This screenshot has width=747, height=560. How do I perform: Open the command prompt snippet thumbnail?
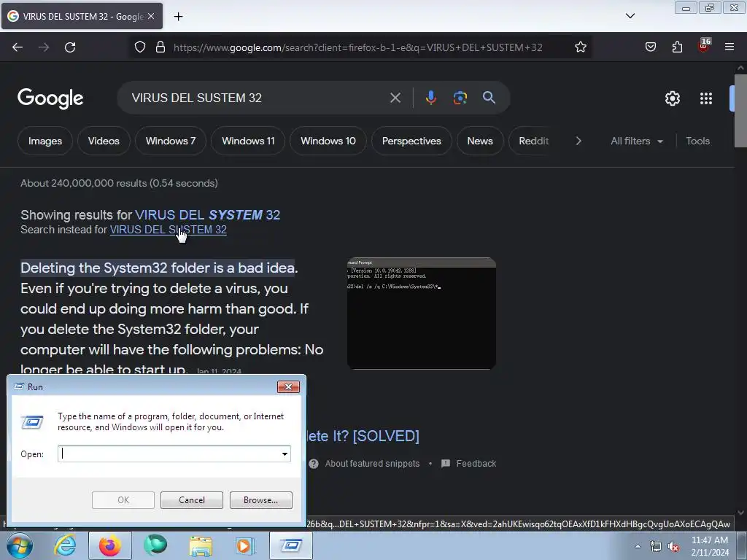click(422, 314)
